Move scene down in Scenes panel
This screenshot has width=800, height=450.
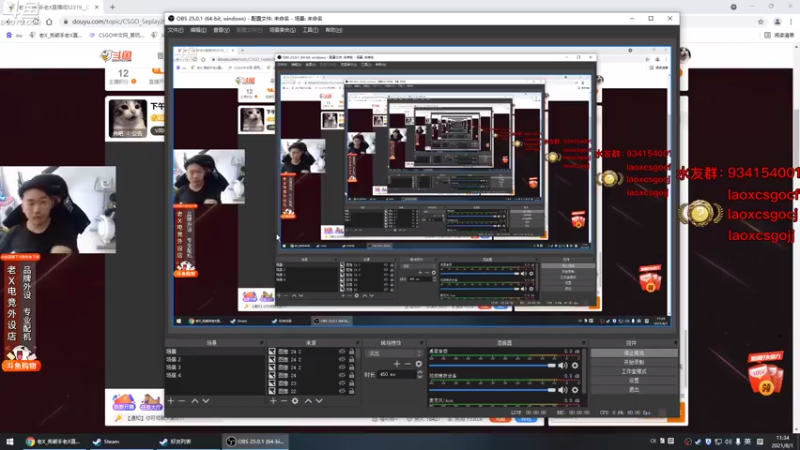(206, 401)
